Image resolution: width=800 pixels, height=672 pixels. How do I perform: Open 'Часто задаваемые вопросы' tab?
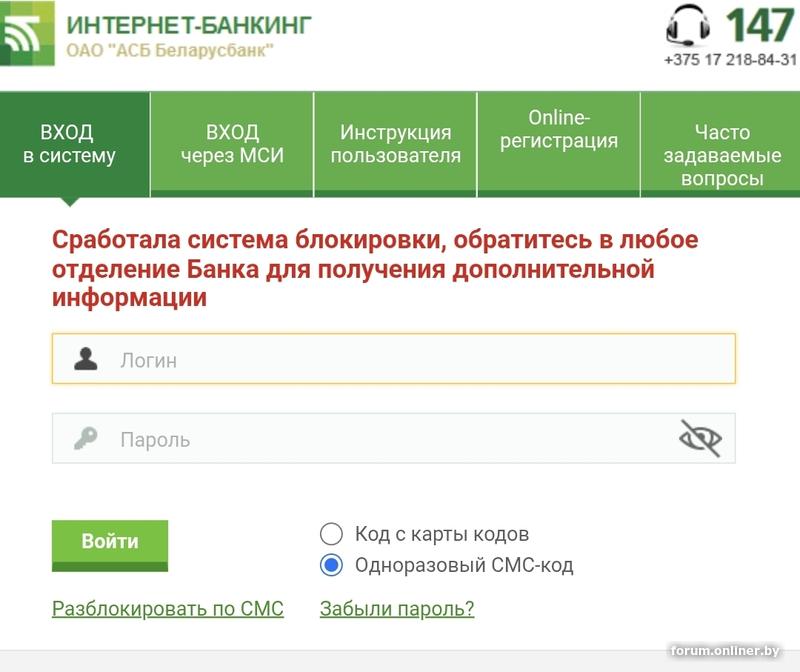tap(720, 144)
